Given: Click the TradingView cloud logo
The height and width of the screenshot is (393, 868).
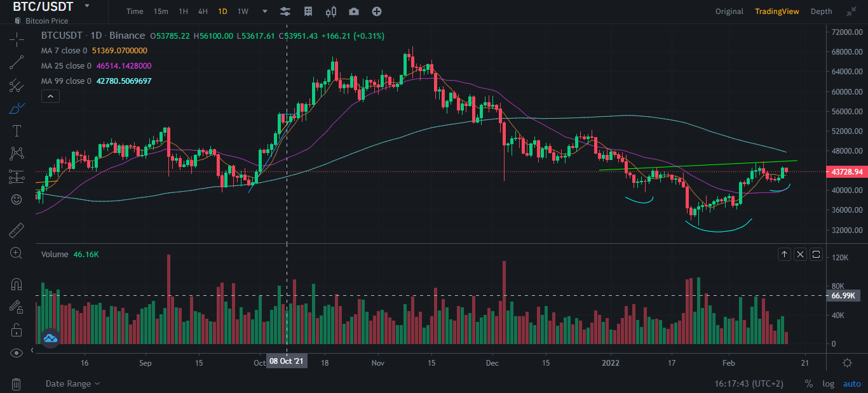Looking at the screenshot, I should coord(50,338).
